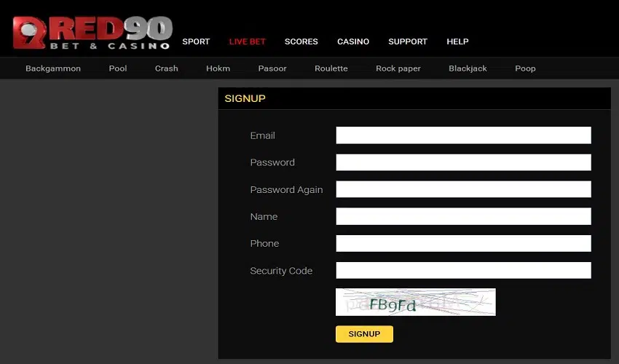Open the Blackjack game link
This screenshot has width=619, height=364.
pyautogui.click(x=468, y=68)
